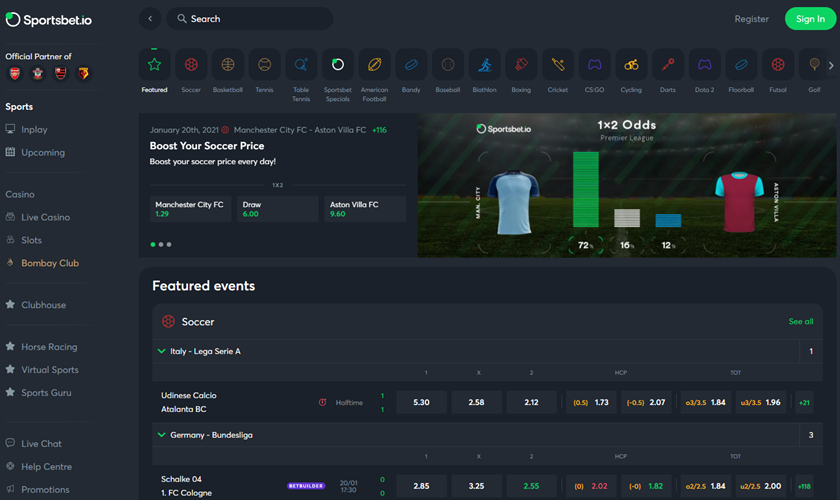840x500 pixels.
Task: Show the third banner slide dot
Action: [169, 244]
